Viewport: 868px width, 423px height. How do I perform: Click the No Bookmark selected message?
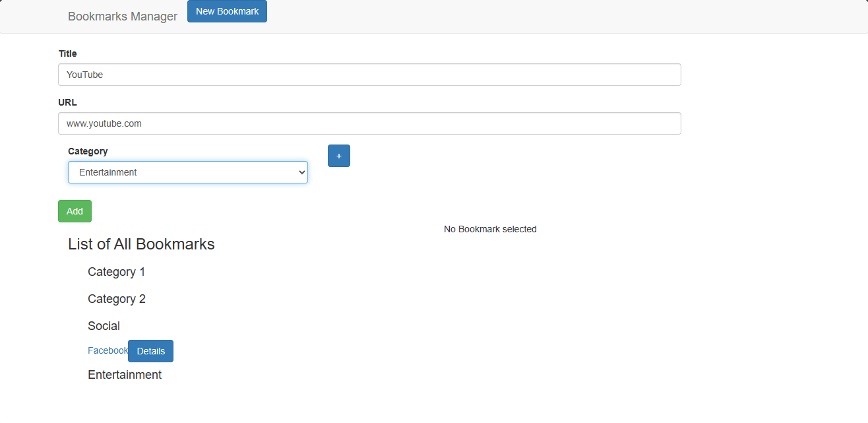[x=490, y=229]
